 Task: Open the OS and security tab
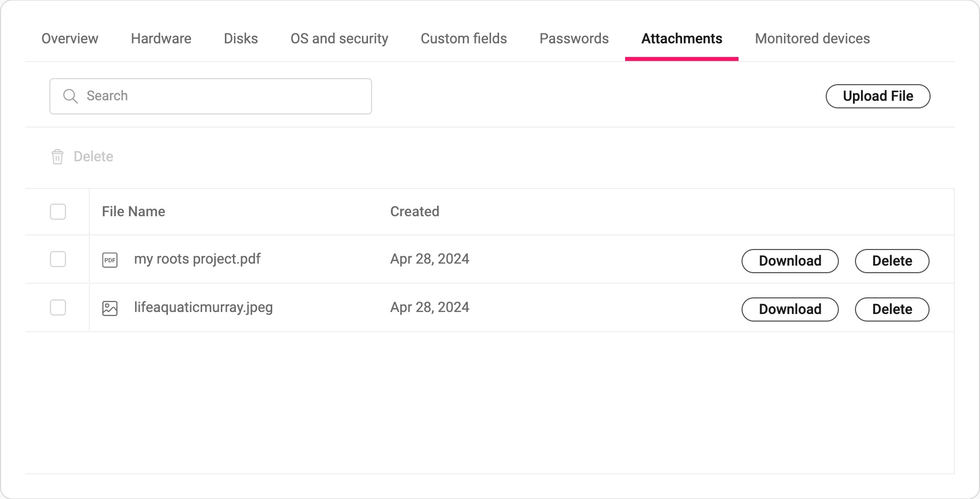(339, 38)
